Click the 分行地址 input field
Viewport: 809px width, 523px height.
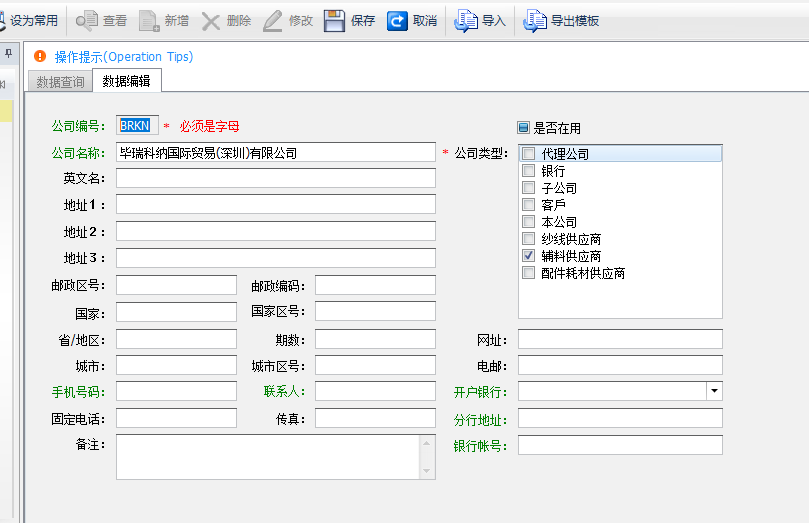pos(620,418)
